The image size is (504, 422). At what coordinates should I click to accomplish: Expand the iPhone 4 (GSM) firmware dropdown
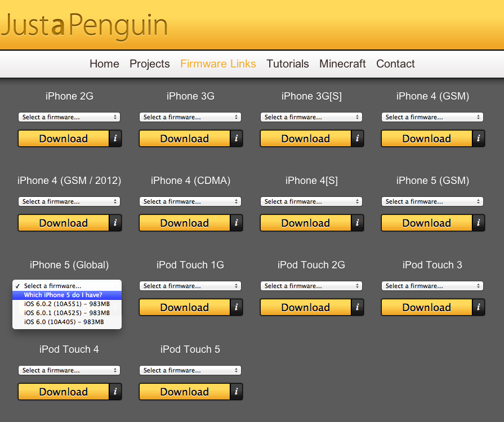(x=432, y=117)
